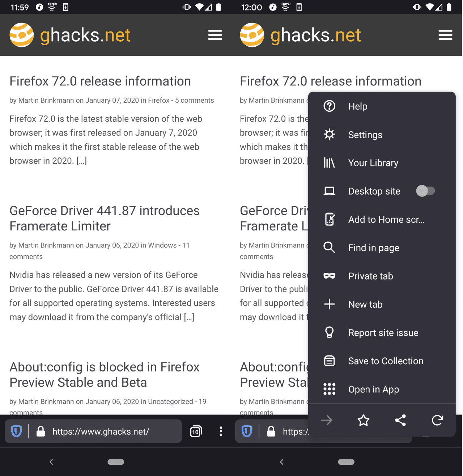The width and height of the screenshot is (463, 476).
Task: Tap the bookmark star icon
Action: [x=363, y=420]
